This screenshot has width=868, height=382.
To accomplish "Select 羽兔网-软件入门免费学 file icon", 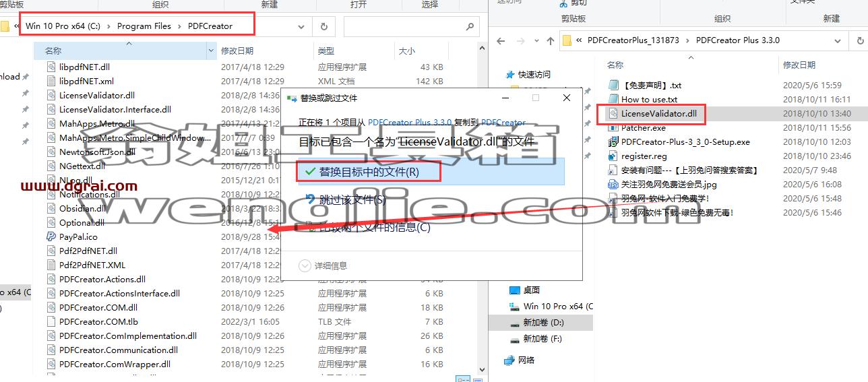I will (x=613, y=199).
